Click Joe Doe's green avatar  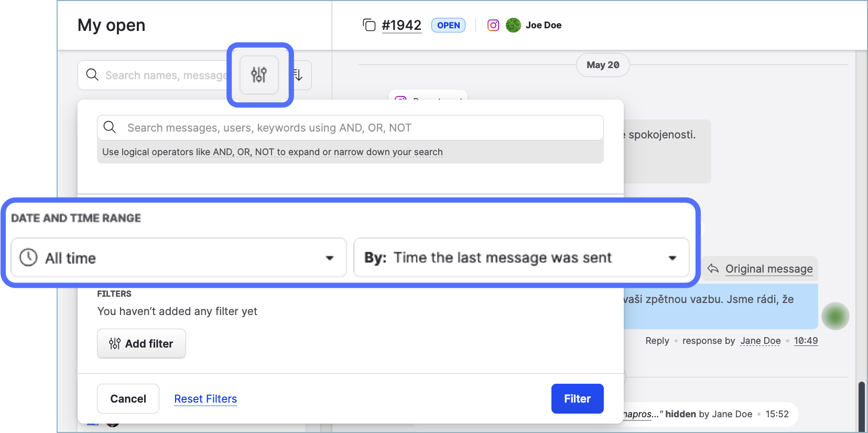(x=513, y=25)
